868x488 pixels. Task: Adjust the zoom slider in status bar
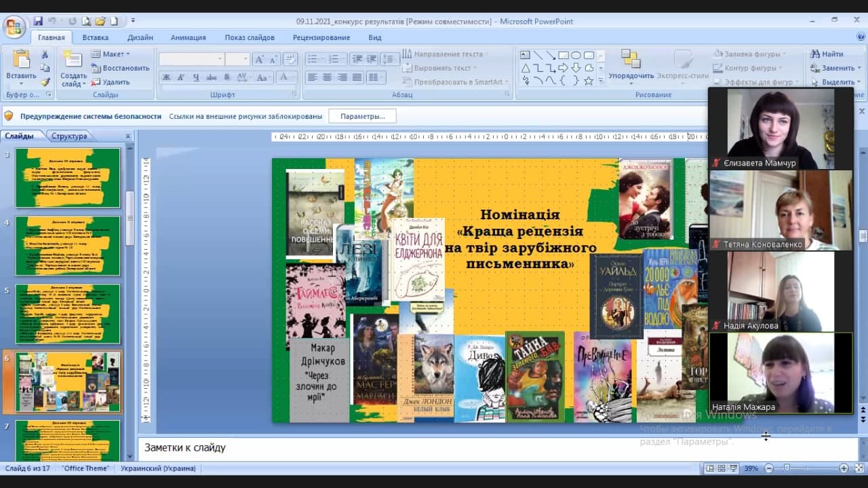(787, 468)
